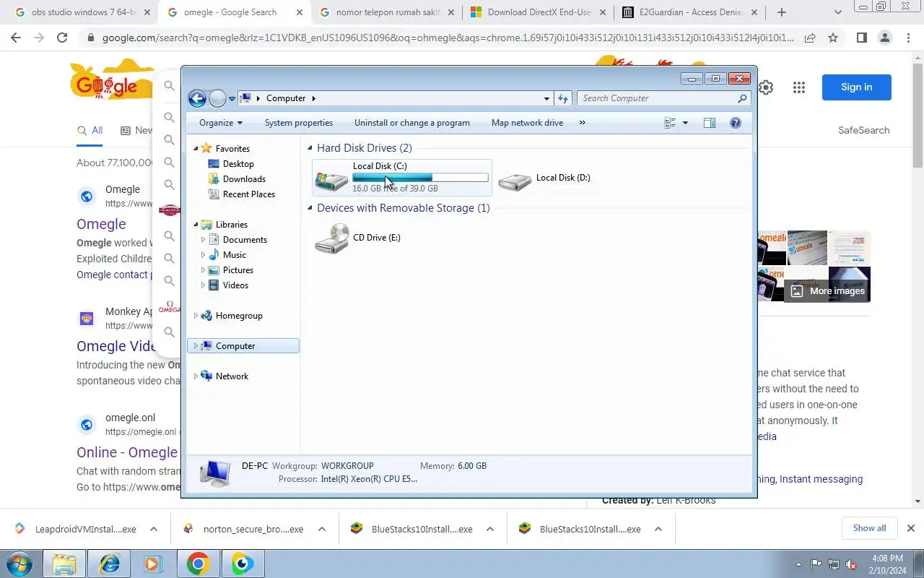Click the Change your view icon
The height and width of the screenshot is (578, 924).
[670, 123]
